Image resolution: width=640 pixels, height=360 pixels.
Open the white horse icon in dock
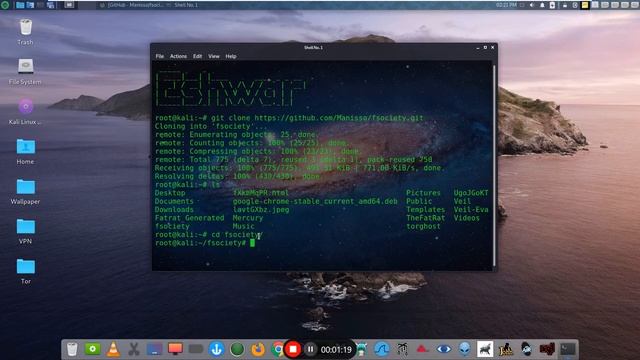pos(485,349)
